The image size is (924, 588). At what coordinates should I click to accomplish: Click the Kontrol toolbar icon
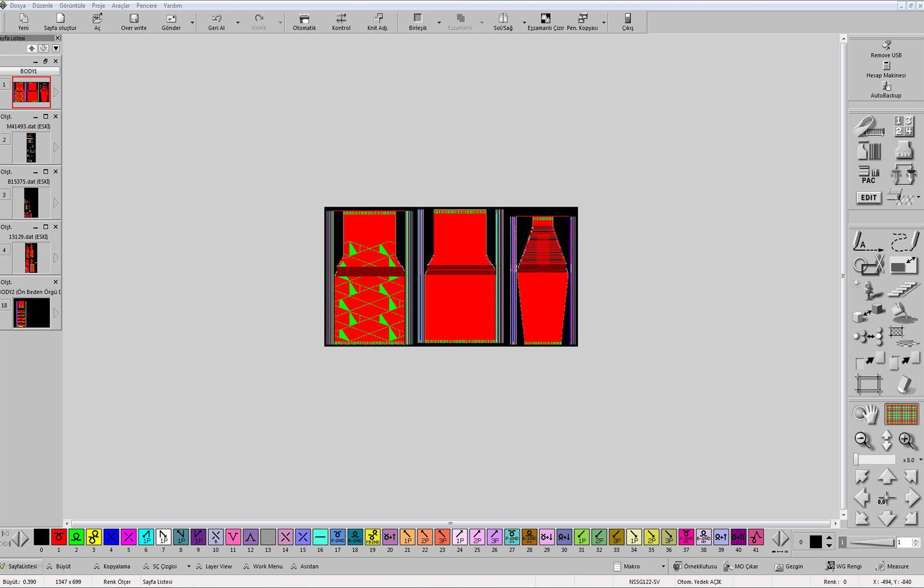[341, 22]
